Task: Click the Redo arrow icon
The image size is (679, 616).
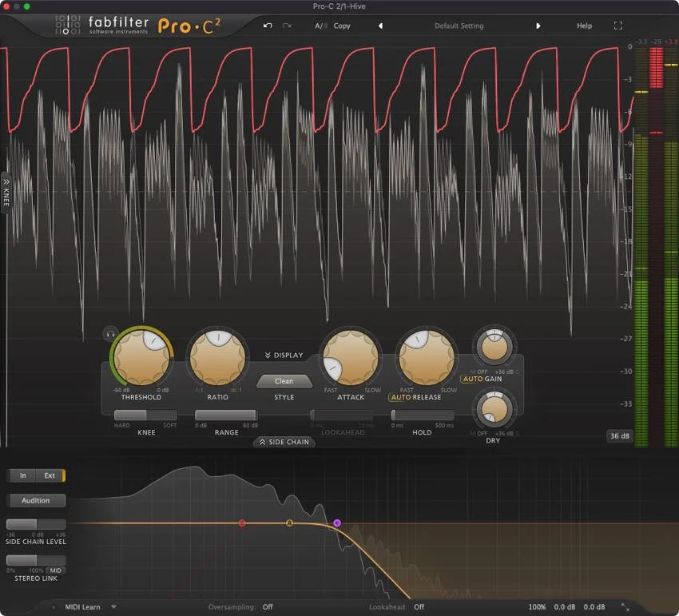Action: click(x=287, y=26)
